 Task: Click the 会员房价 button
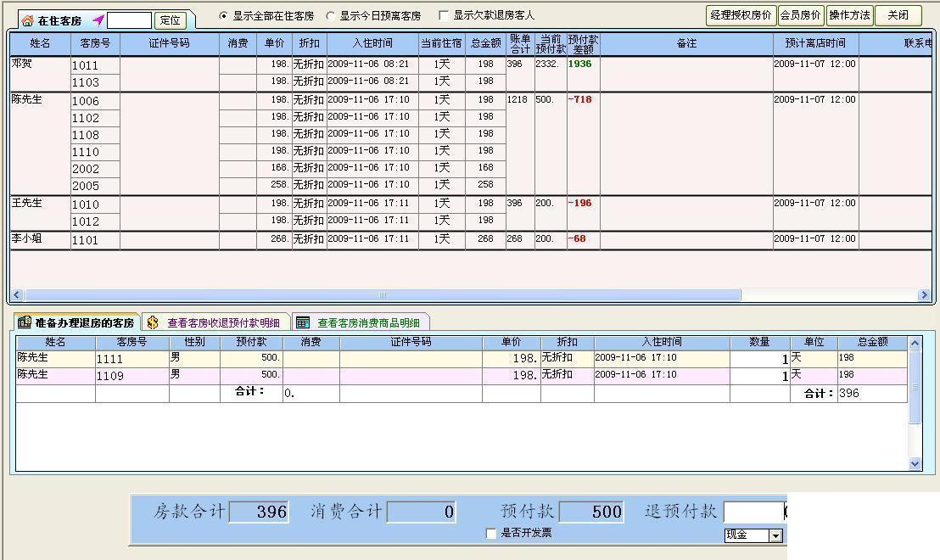[801, 15]
